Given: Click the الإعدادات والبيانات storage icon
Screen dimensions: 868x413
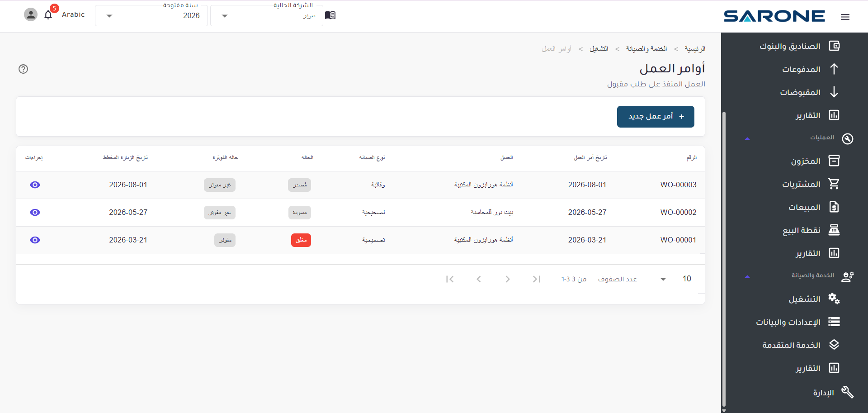Looking at the screenshot, I should [x=834, y=322].
